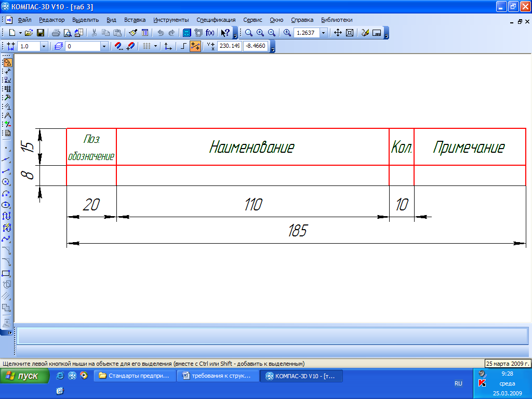This screenshot has height=399, width=532.
Task: Switch to требования к струк... Word taskbar button
Action: click(218, 376)
